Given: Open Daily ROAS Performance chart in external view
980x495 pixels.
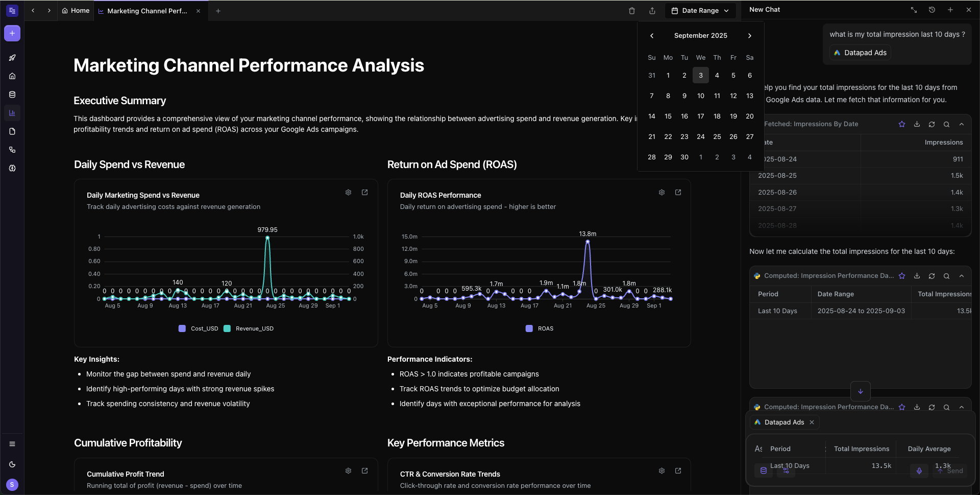Looking at the screenshot, I should coord(678,193).
